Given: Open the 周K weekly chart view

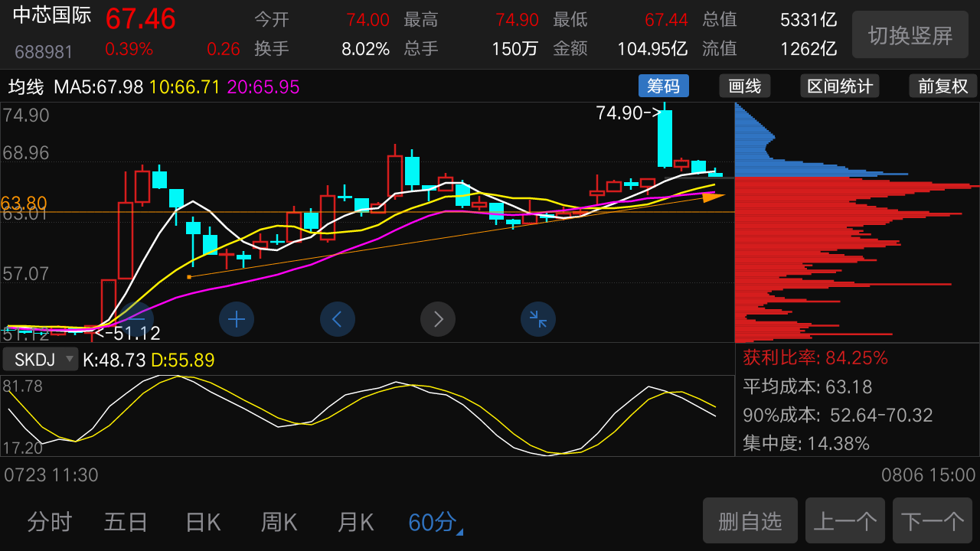Looking at the screenshot, I should [279, 521].
